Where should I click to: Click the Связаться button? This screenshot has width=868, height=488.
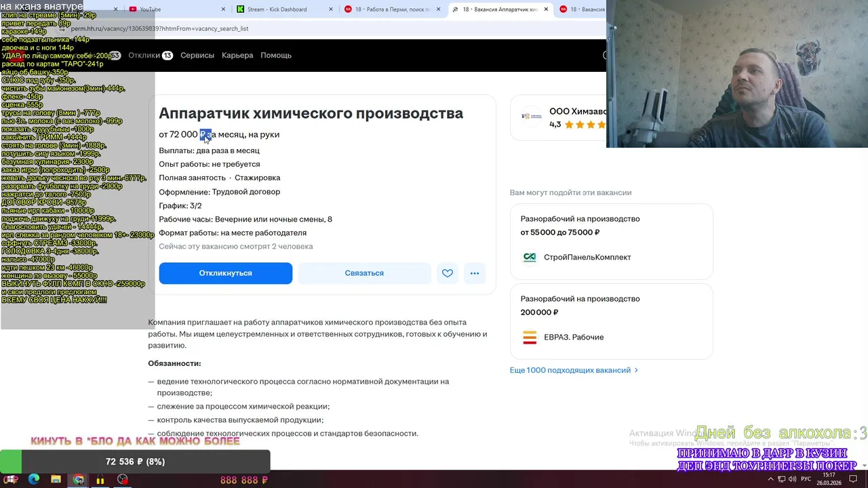click(364, 273)
